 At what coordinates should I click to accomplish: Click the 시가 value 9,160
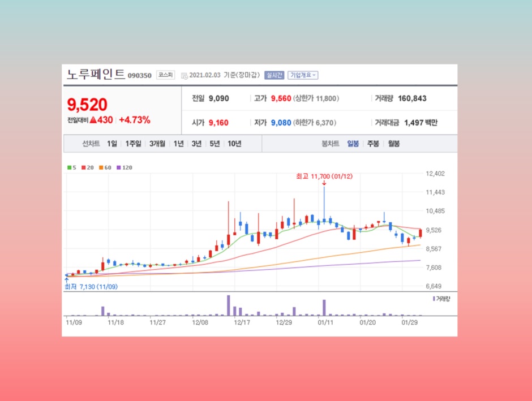(218, 123)
